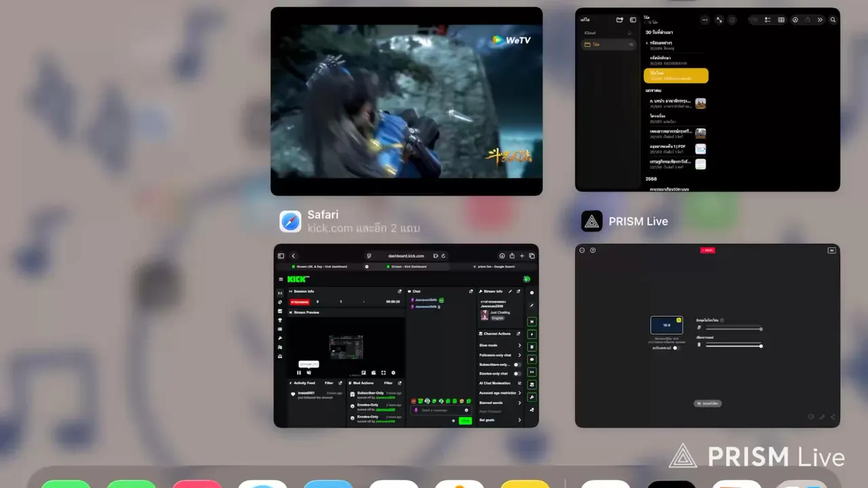Pop out the Chat panel
This screenshot has width=868, height=488.
point(471,291)
